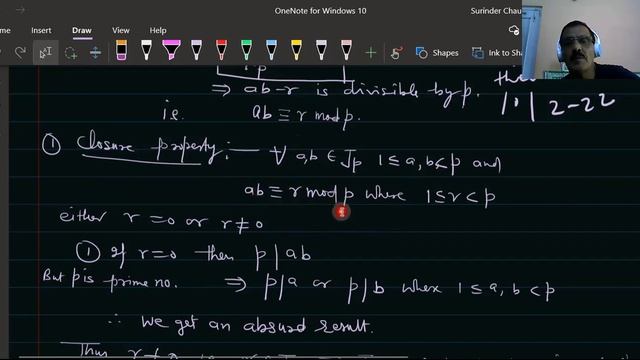
Task: Add a new pen with plus icon
Action: pos(371,53)
